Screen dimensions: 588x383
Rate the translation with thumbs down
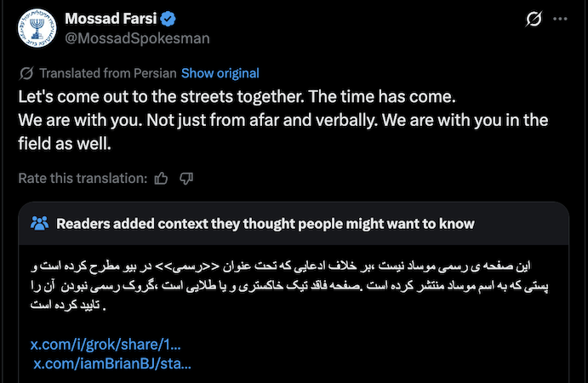[x=187, y=179]
